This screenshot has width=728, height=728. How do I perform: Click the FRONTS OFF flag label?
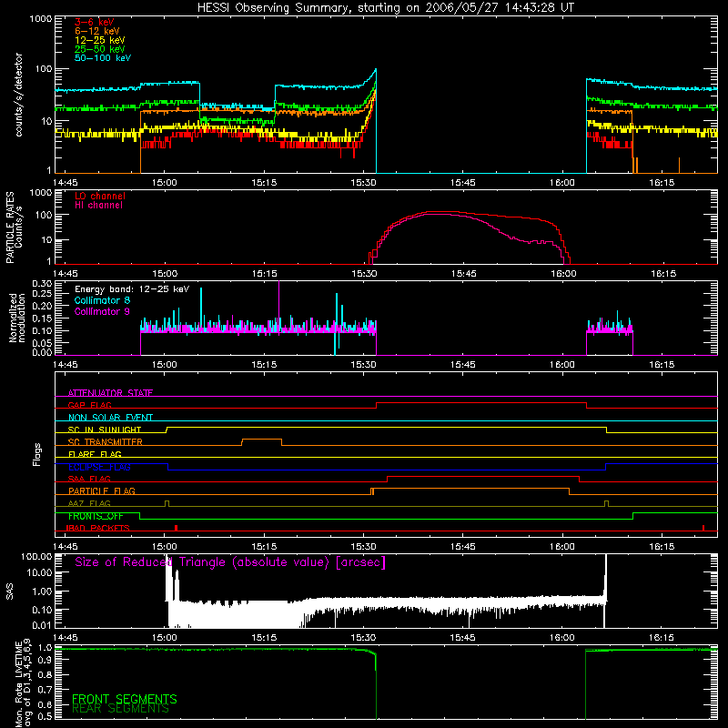(x=96, y=516)
